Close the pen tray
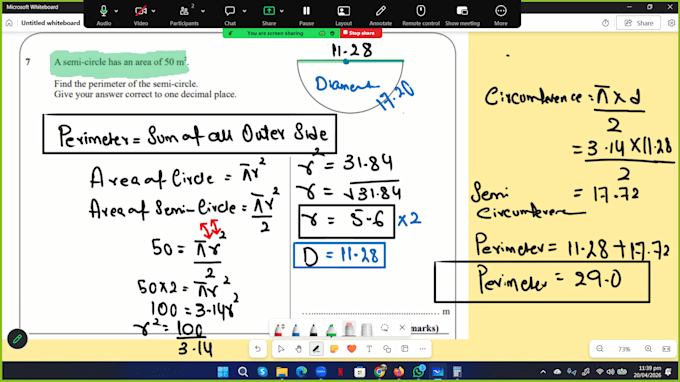Screen dimensions: 680x382 coord(402,328)
